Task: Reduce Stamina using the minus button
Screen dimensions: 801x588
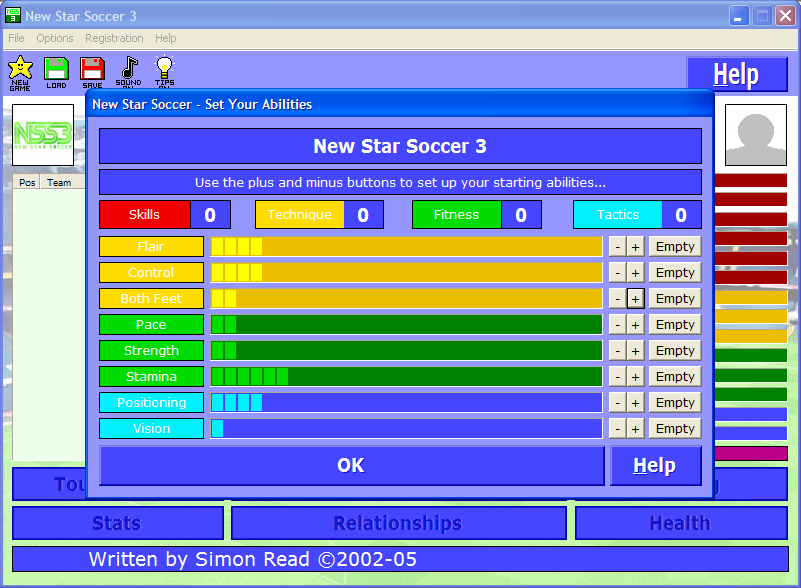Action: coord(617,377)
